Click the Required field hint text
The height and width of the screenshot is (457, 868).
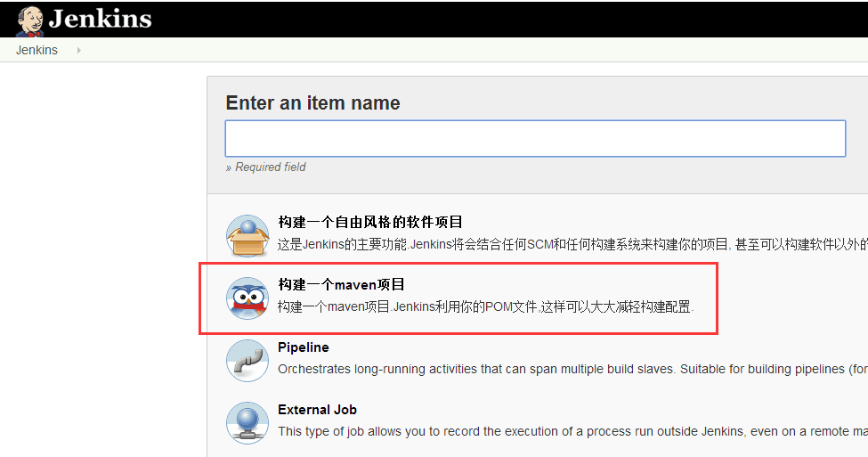tap(265, 167)
